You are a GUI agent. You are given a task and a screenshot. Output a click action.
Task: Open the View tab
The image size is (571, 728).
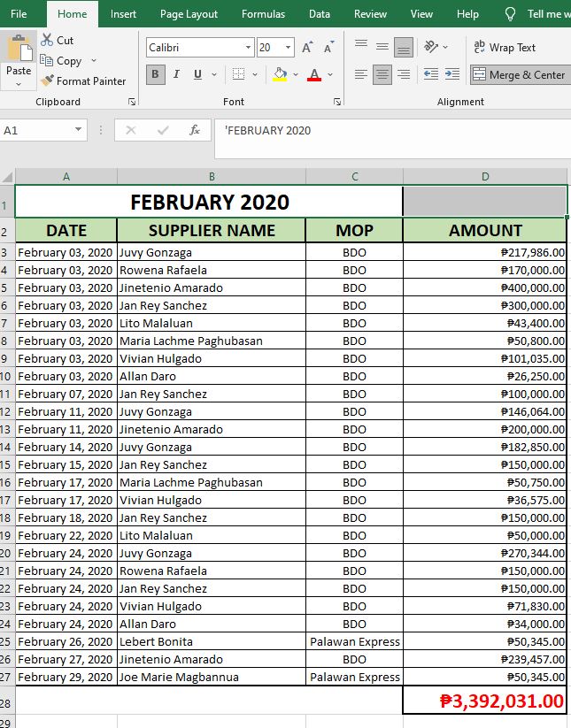(421, 14)
